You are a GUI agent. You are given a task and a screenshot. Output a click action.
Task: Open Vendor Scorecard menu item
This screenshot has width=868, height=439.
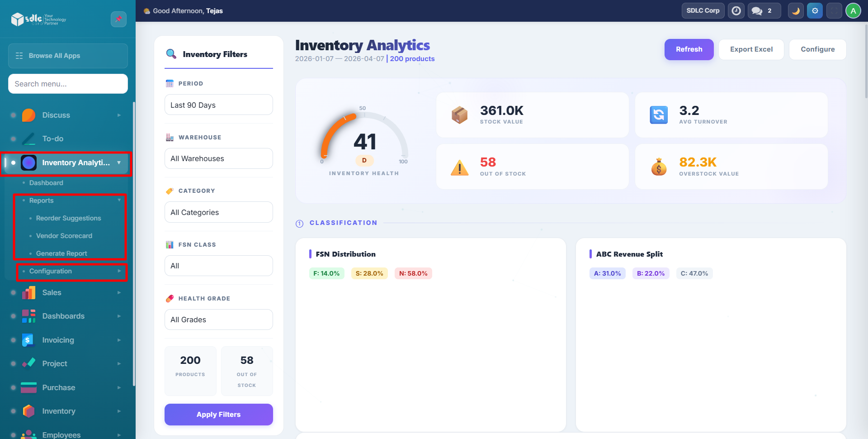point(64,236)
